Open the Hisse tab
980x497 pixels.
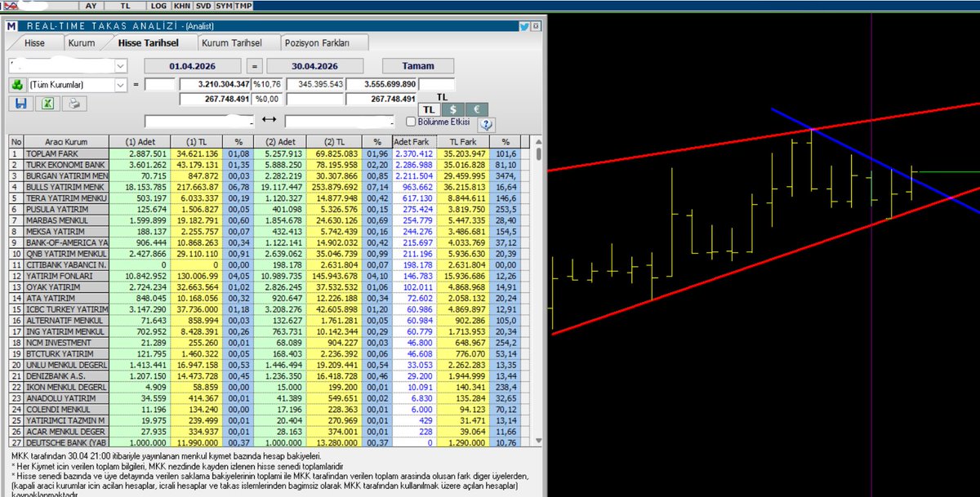tap(34, 42)
